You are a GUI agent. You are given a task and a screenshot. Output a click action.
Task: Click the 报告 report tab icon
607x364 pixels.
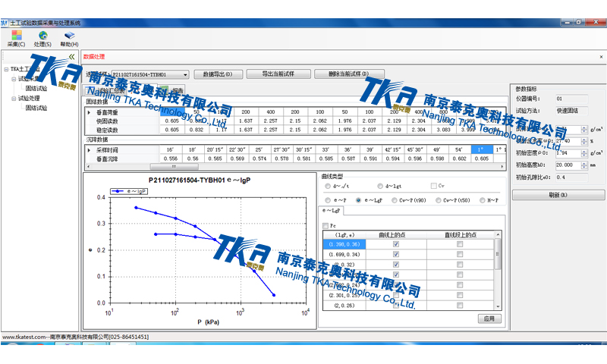pos(175,89)
